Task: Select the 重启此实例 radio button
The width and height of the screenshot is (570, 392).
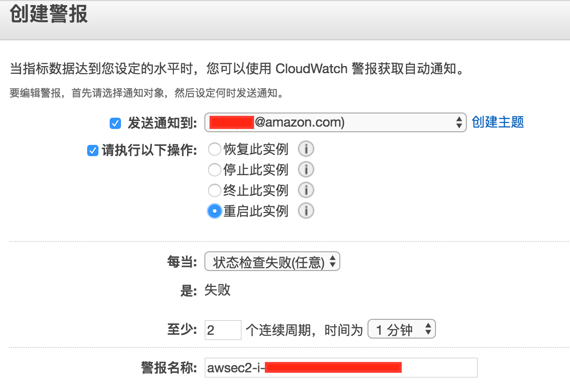Action: click(214, 211)
